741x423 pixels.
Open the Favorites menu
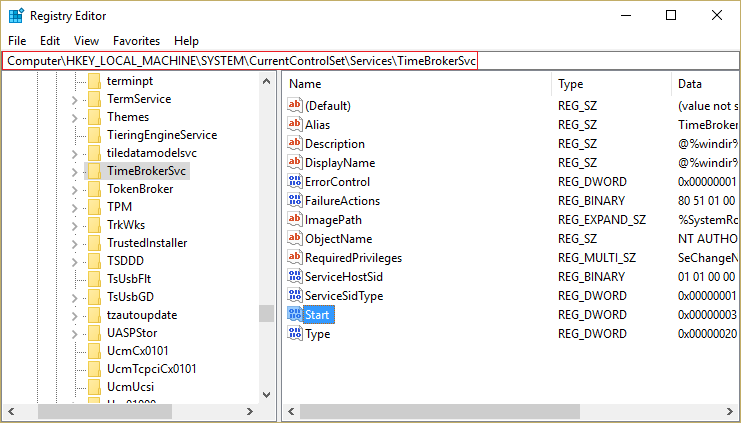click(x=136, y=41)
